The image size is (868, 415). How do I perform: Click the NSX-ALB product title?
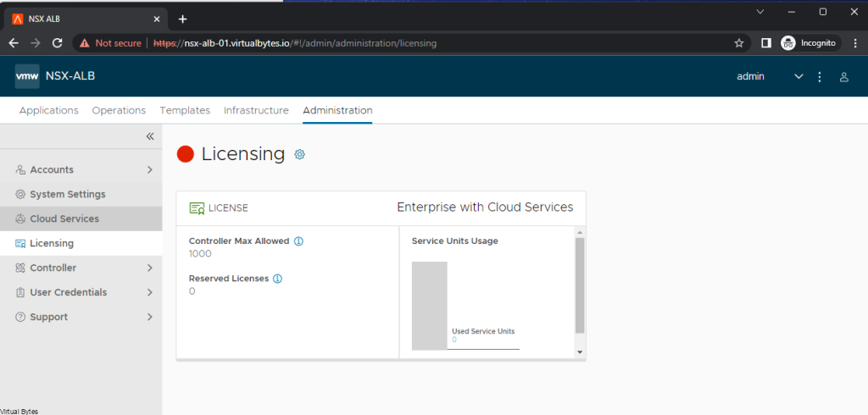(x=70, y=76)
